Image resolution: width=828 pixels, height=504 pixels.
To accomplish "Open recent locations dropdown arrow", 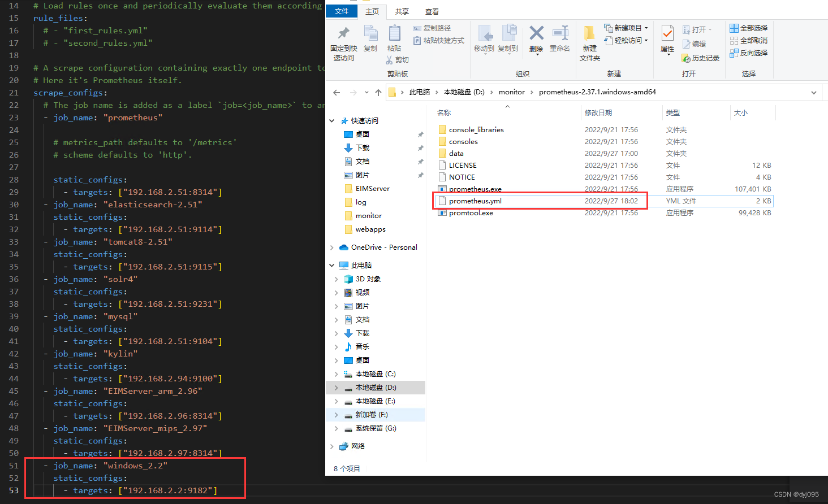I will click(x=366, y=93).
